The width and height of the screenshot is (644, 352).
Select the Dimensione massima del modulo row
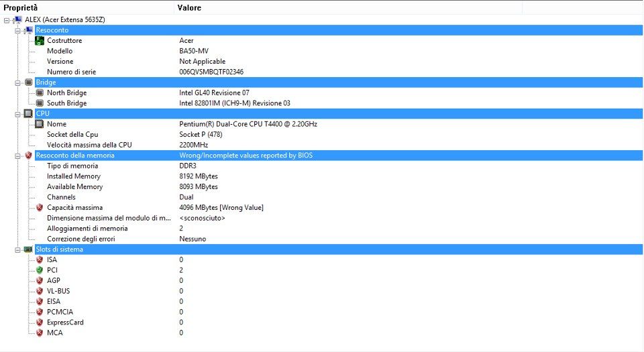(x=109, y=218)
